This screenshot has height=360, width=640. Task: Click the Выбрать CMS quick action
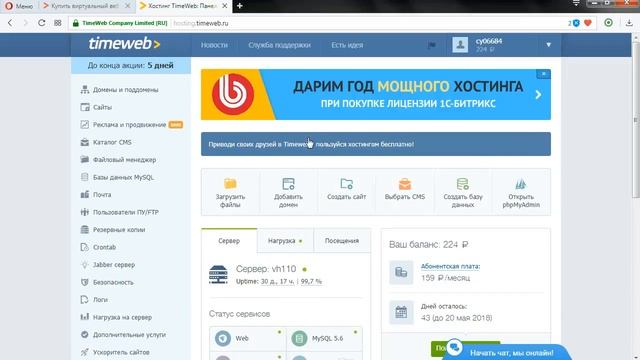tap(405, 192)
